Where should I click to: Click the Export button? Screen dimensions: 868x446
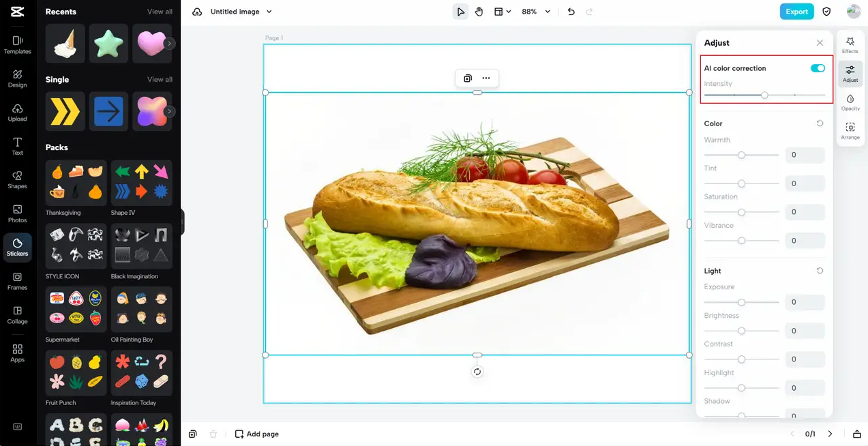point(796,12)
